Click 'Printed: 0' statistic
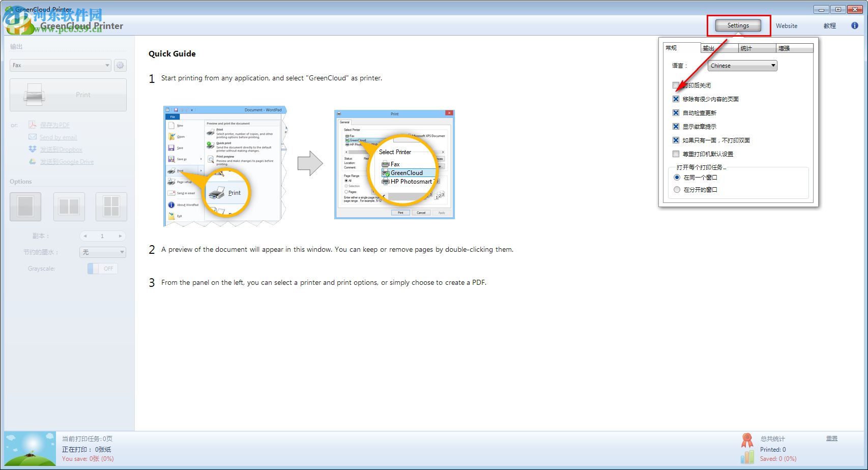Image resolution: width=868 pixels, height=470 pixels. click(773, 449)
